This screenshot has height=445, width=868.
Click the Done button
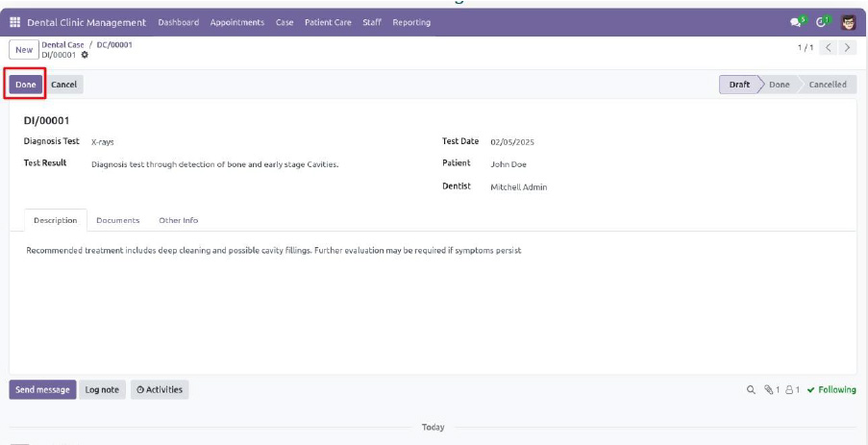pyautogui.click(x=26, y=85)
